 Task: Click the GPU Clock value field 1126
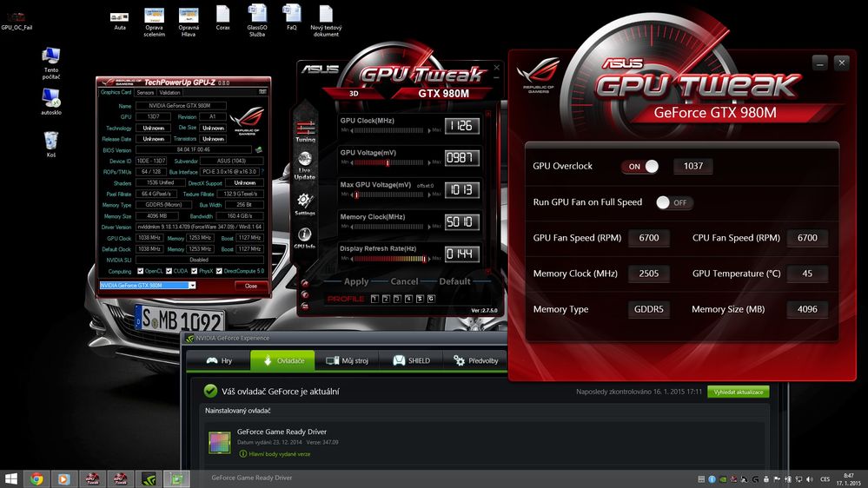[x=461, y=126]
